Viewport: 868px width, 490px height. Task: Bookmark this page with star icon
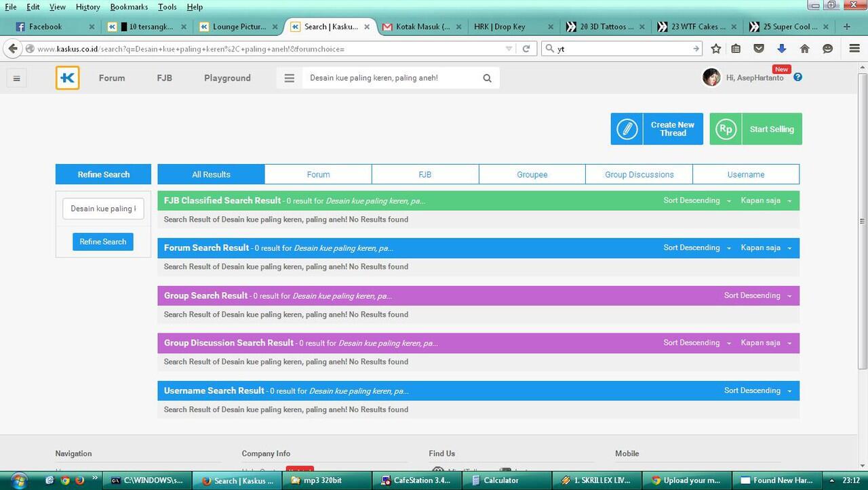[x=716, y=49]
